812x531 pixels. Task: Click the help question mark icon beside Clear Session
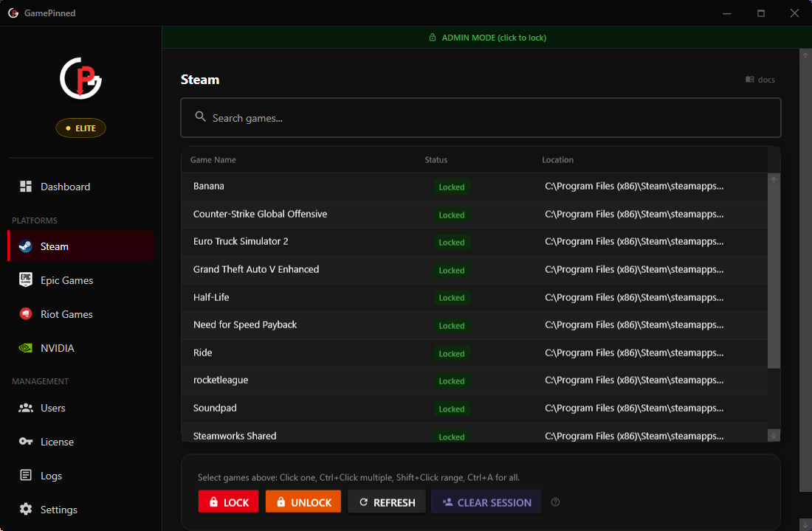tap(555, 502)
